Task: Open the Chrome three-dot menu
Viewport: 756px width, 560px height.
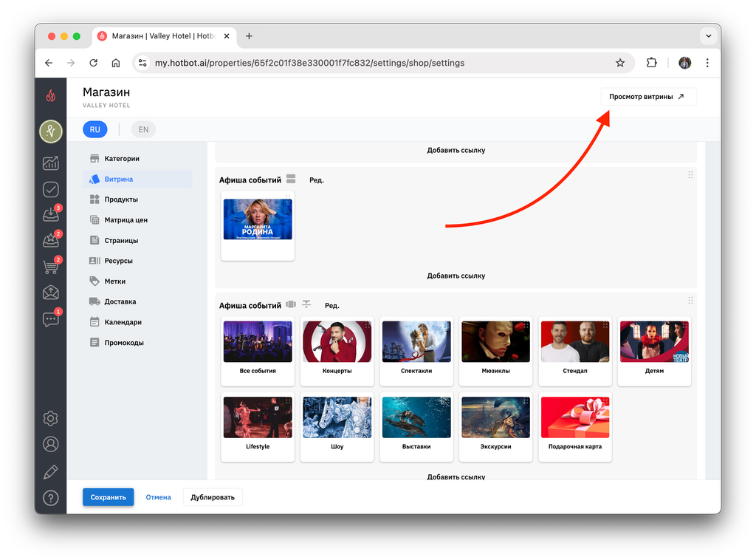Action: tap(707, 63)
